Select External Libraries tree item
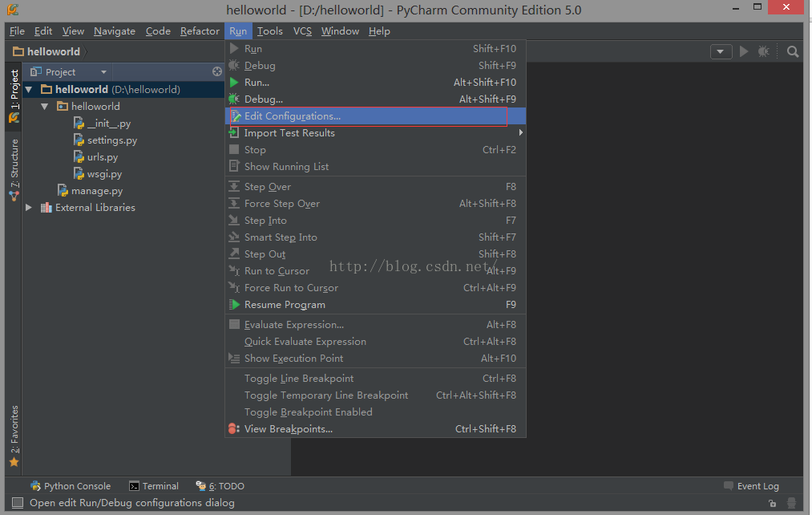This screenshot has width=812, height=515. (88, 207)
